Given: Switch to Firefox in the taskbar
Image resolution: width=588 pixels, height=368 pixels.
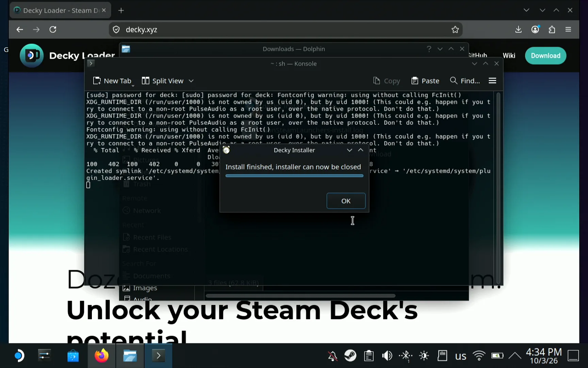Looking at the screenshot, I should (x=101, y=356).
